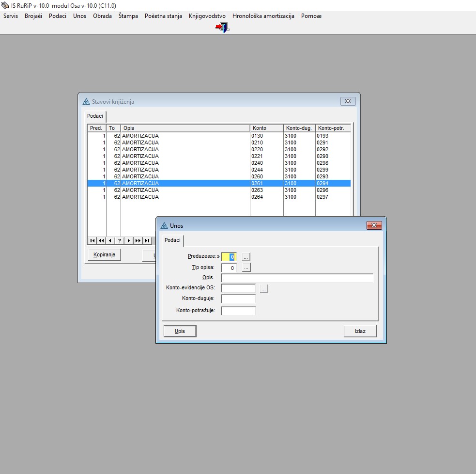Jump to first record navigation button

coord(92,240)
